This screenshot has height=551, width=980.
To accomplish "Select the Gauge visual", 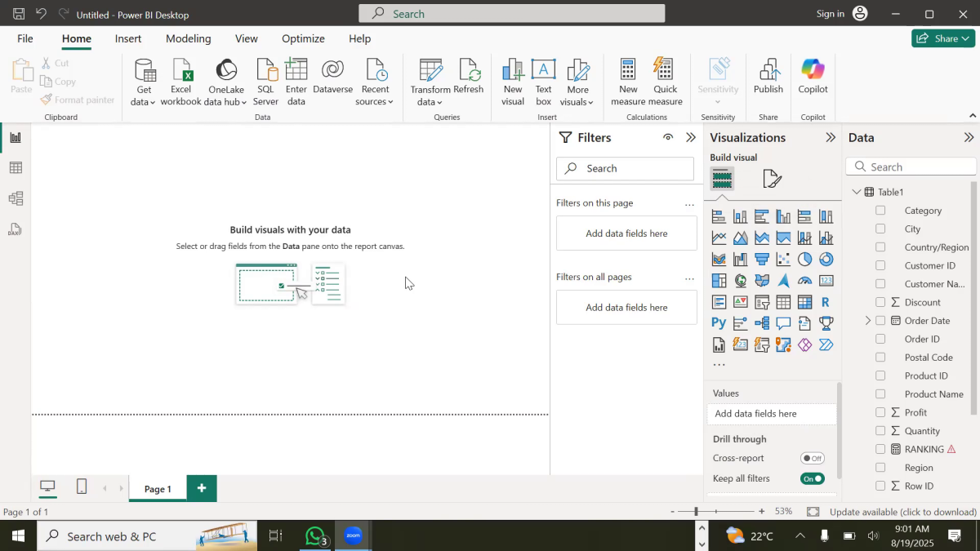I will point(804,281).
